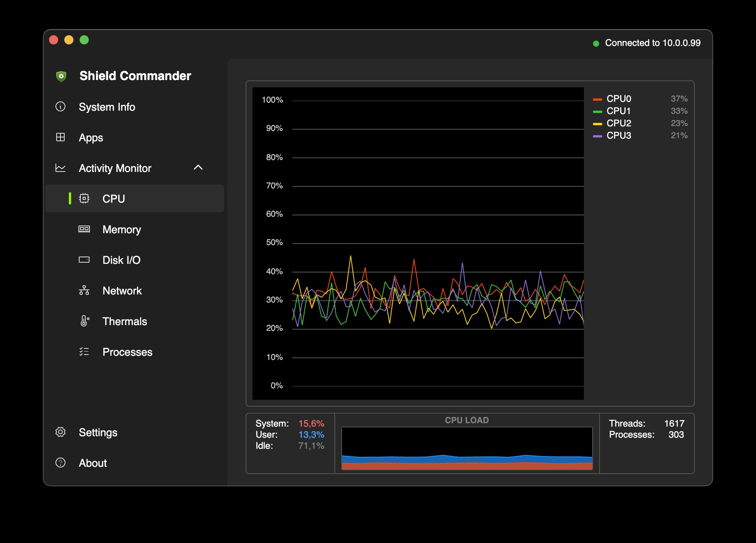Click the Connected to 10.0.0.99 status
756x543 pixels.
[x=652, y=43]
